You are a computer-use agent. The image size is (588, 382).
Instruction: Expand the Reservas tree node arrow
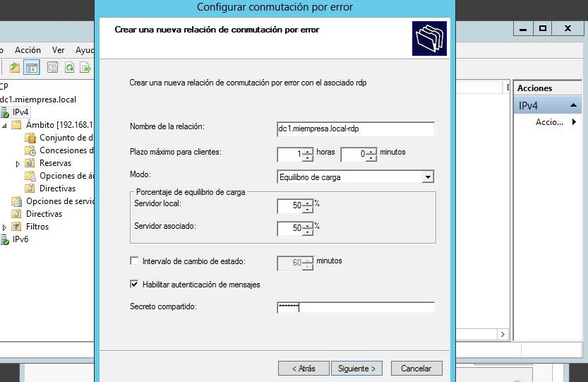(18, 163)
